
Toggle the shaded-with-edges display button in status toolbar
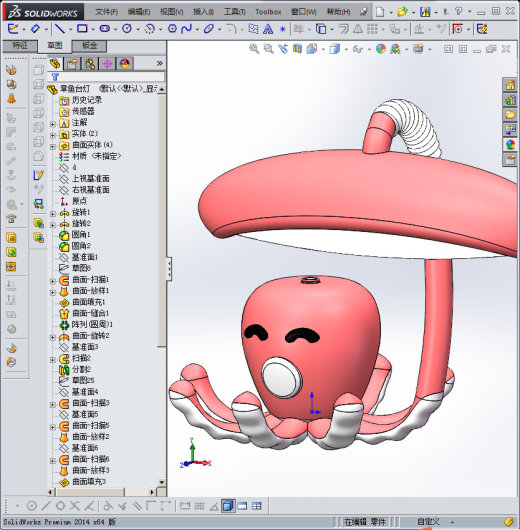coord(228,506)
